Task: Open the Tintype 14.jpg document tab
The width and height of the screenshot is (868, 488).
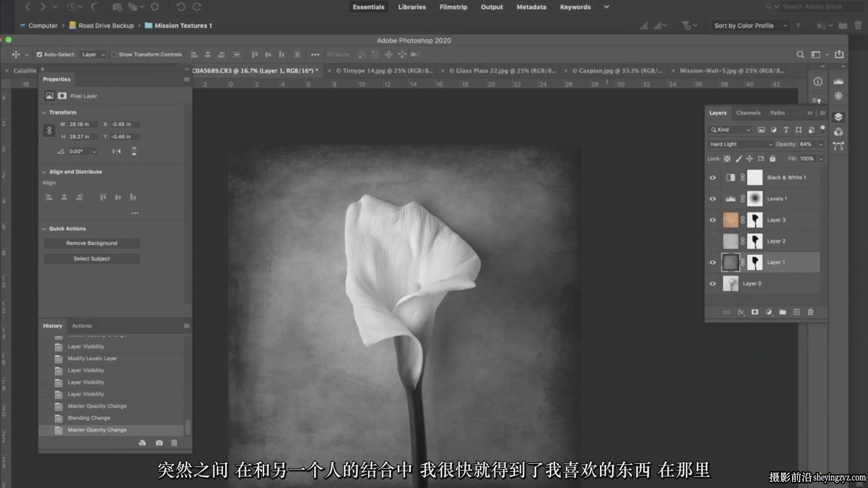Action: point(384,71)
